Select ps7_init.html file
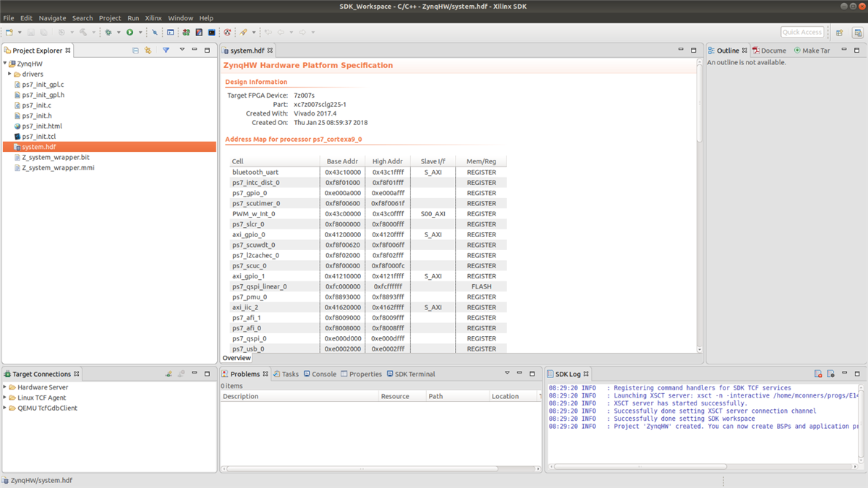 point(41,126)
